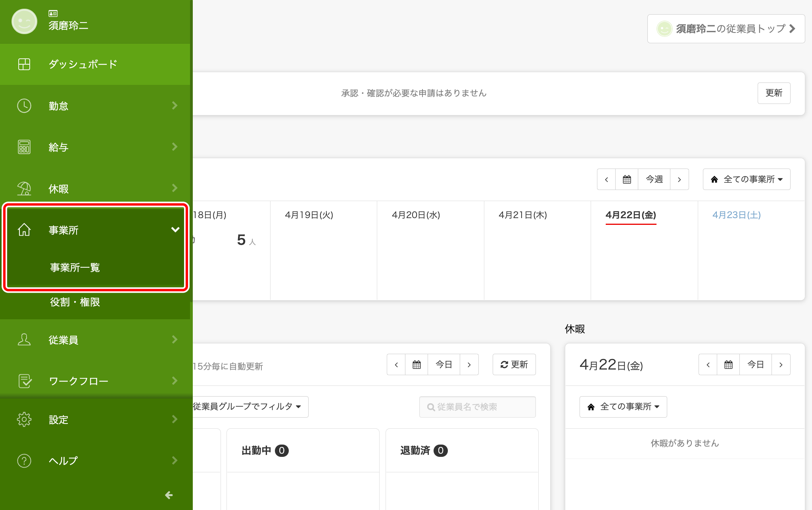Open 須磨玲二の従業員トップ link
Viewport: 812px width, 510px height.
[726, 28]
